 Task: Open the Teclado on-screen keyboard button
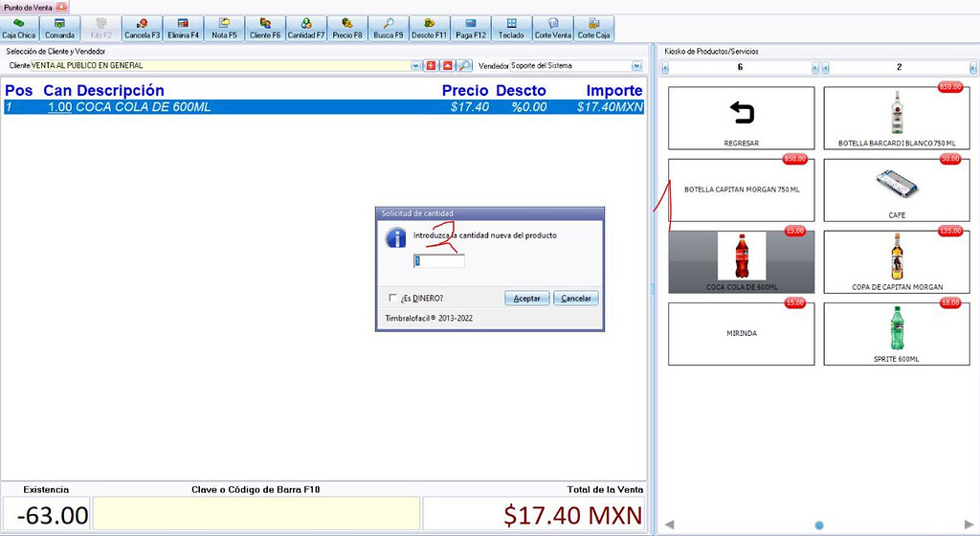(511, 29)
